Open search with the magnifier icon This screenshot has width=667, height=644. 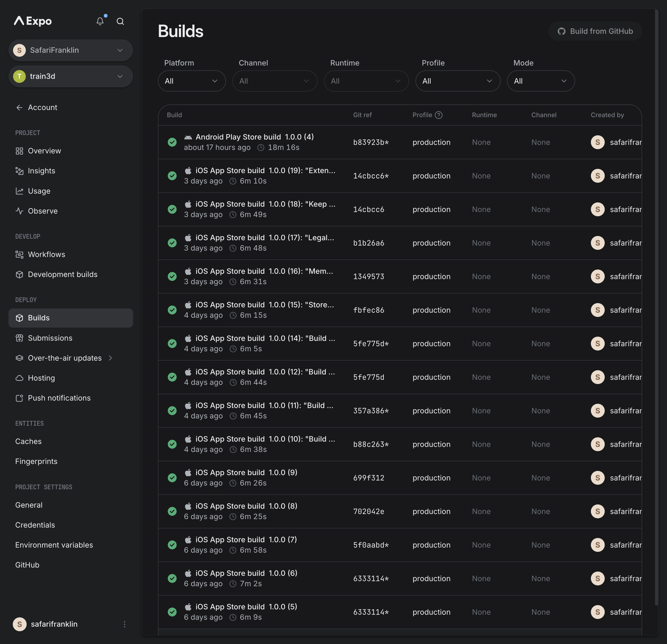pos(120,22)
